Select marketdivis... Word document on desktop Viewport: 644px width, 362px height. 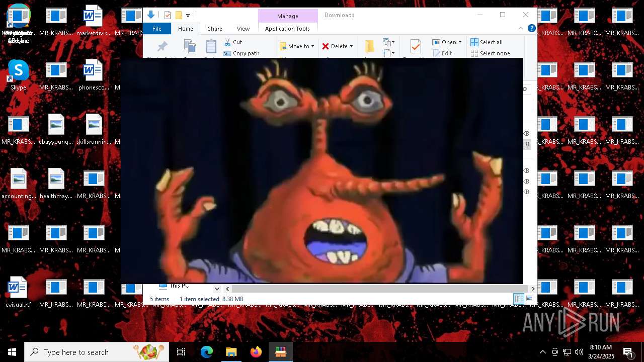point(94,21)
